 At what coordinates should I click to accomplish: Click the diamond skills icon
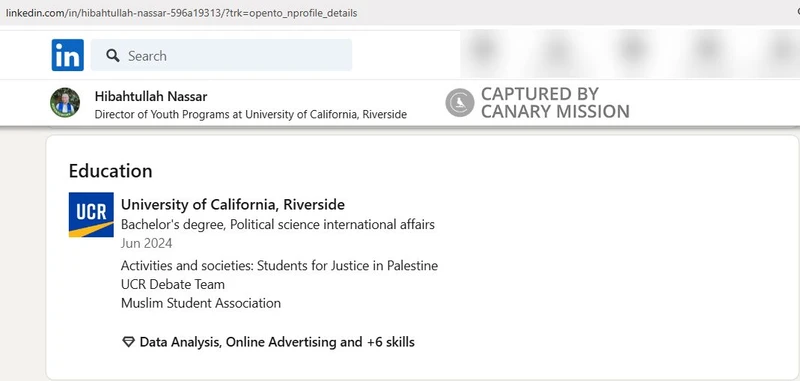129,342
